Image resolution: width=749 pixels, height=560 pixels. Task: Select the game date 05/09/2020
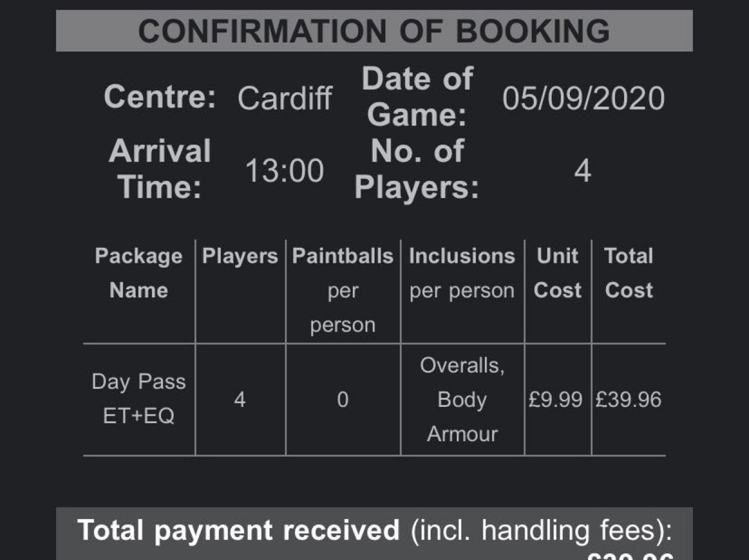(583, 98)
